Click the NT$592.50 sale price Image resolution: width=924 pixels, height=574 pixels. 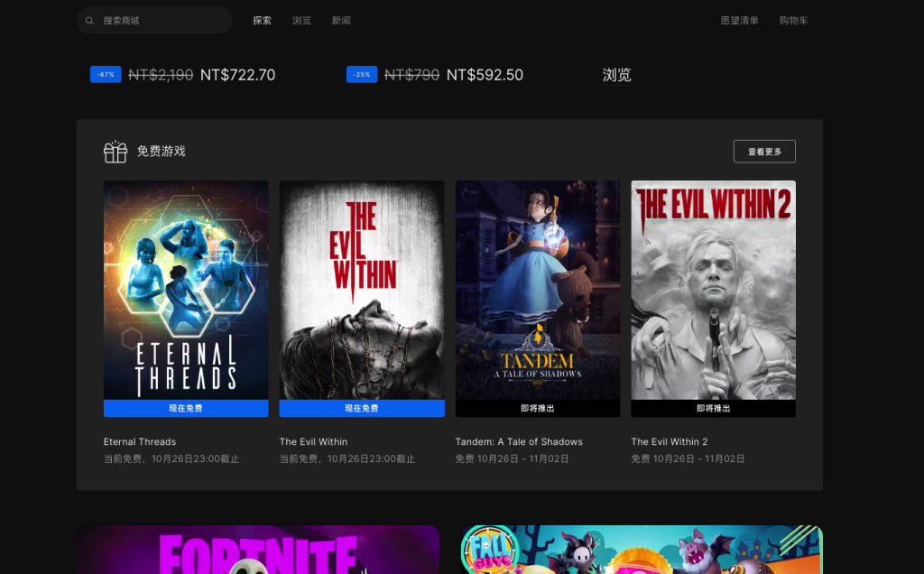[485, 75]
